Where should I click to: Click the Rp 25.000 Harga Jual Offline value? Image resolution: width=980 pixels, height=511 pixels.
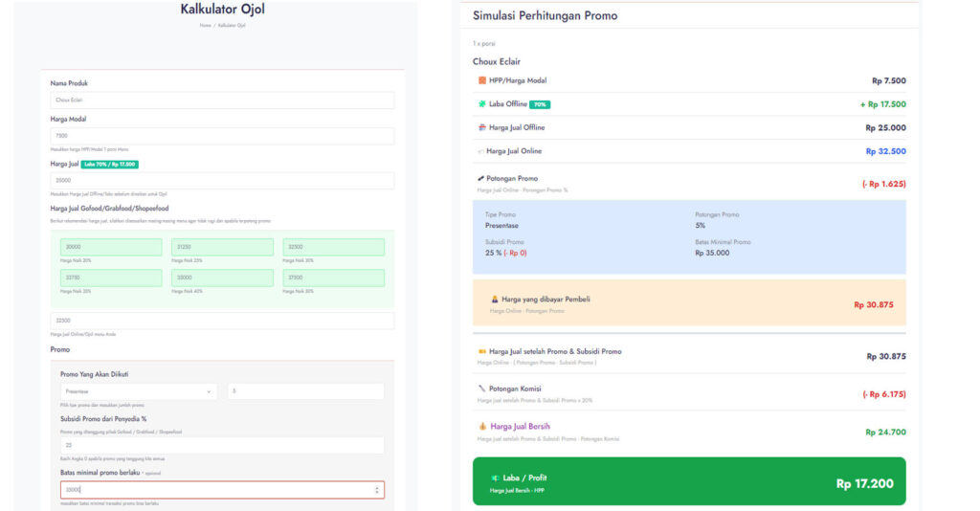pos(885,127)
